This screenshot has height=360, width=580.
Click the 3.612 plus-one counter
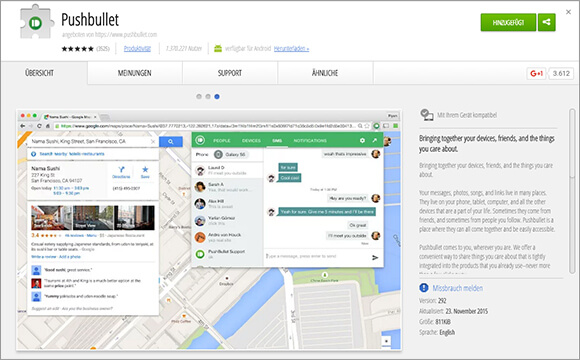click(561, 73)
